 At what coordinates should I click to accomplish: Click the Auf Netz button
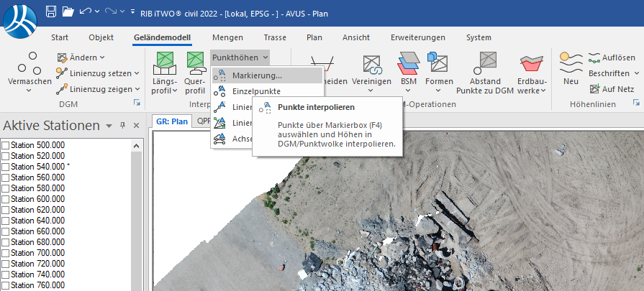tap(611, 89)
